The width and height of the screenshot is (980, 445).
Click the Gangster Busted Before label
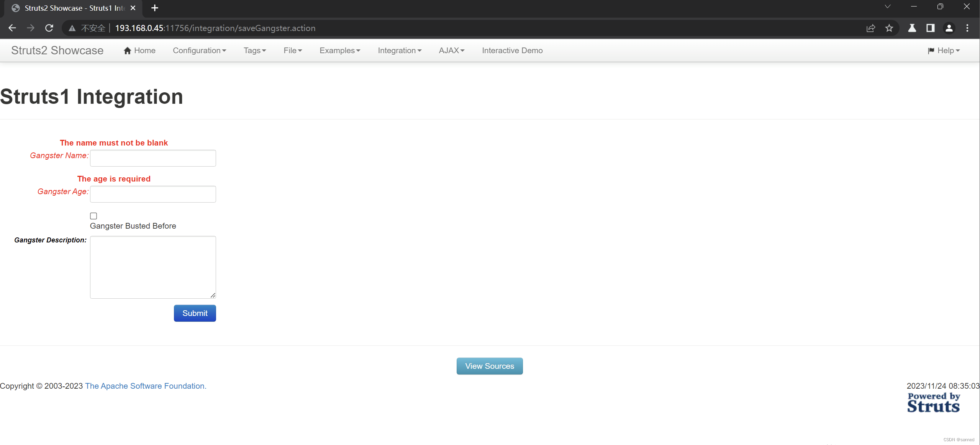(x=133, y=226)
